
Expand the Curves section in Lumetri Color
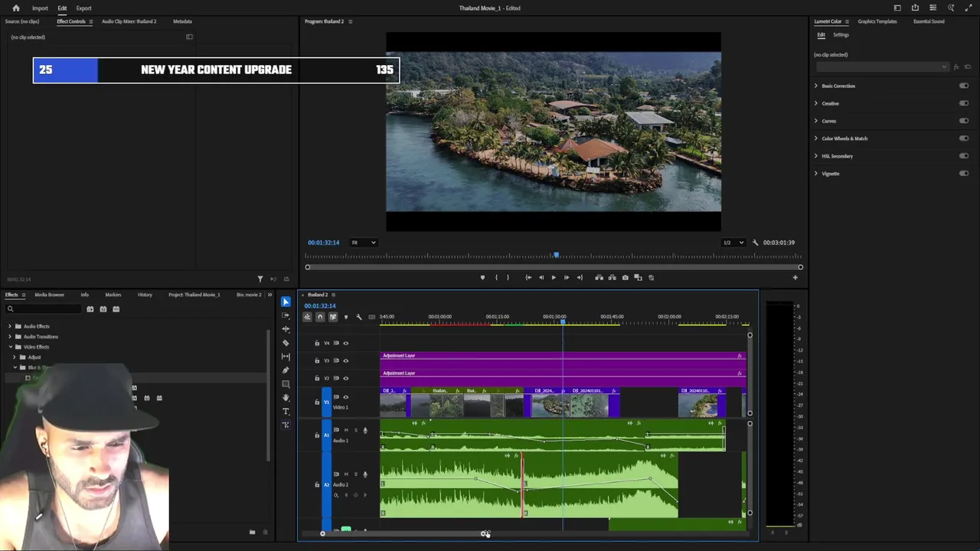click(816, 121)
